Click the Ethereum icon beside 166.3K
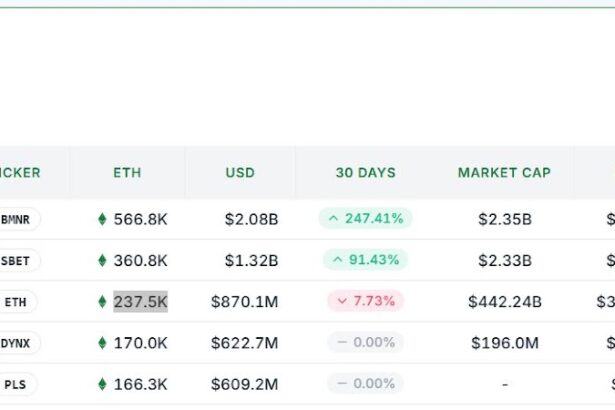The width and height of the screenshot is (615, 410). (x=102, y=384)
